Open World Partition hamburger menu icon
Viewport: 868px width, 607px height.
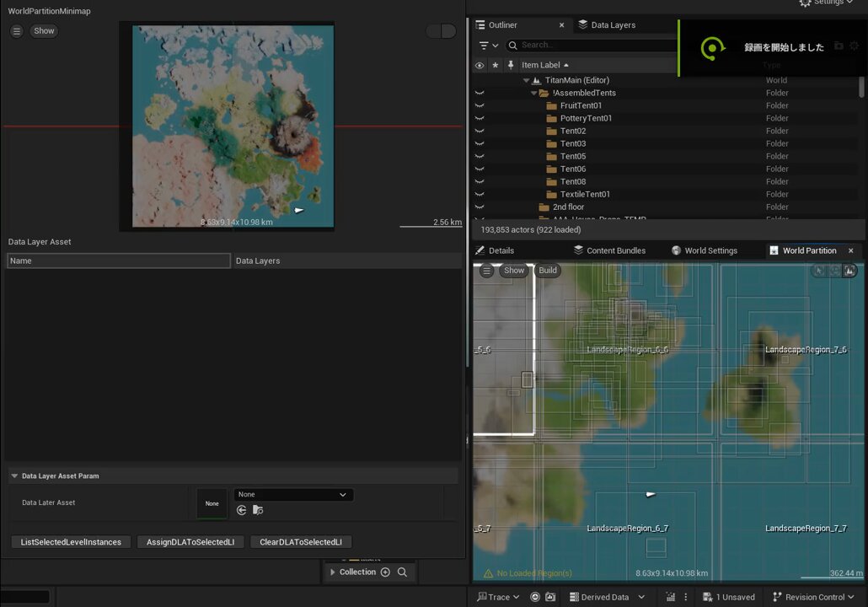point(486,271)
